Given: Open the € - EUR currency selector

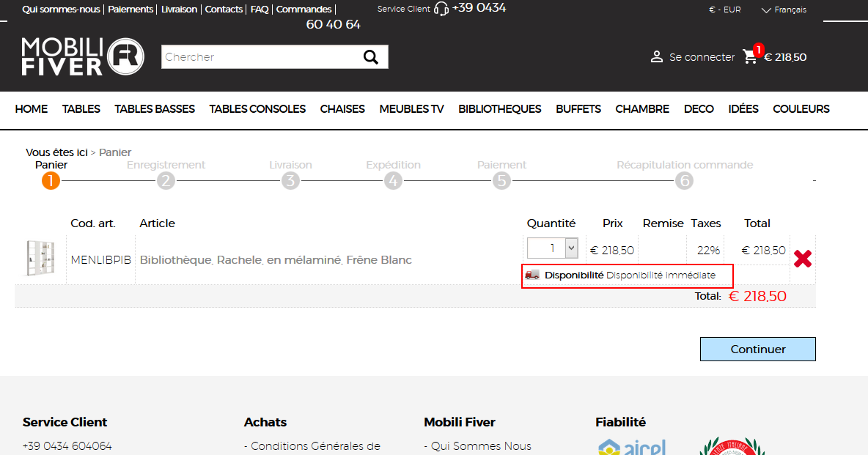Looking at the screenshot, I should point(724,10).
